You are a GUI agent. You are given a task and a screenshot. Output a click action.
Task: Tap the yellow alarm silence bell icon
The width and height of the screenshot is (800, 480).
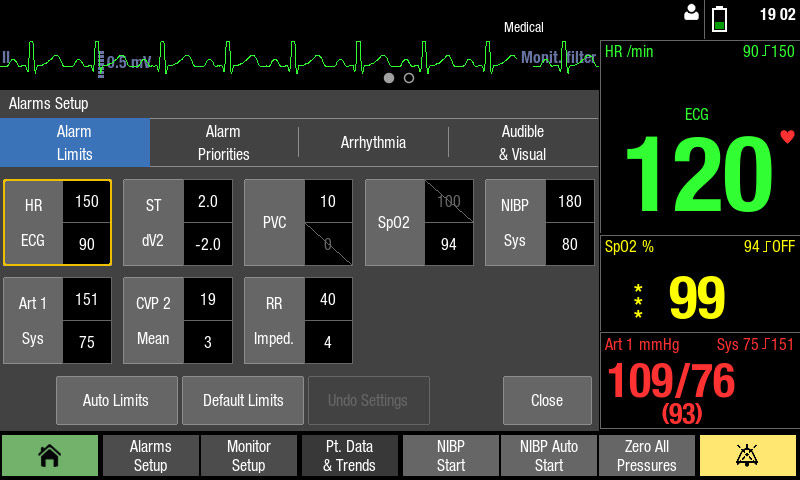point(747,456)
